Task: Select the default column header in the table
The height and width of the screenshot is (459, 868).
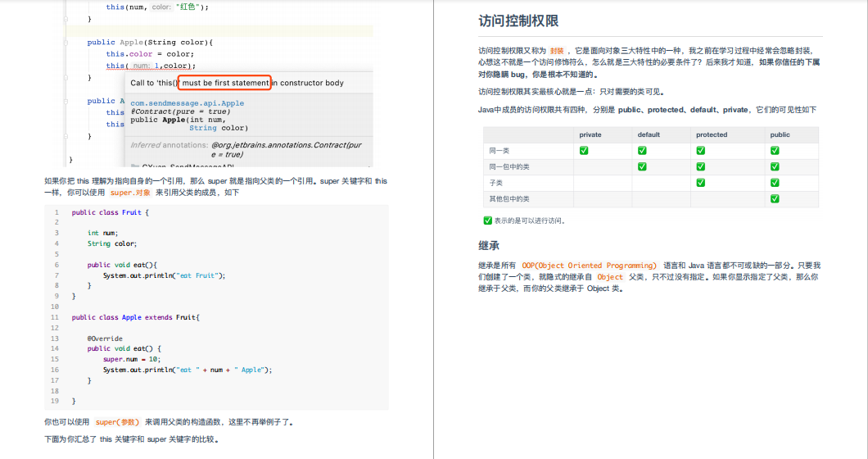Action: click(649, 134)
